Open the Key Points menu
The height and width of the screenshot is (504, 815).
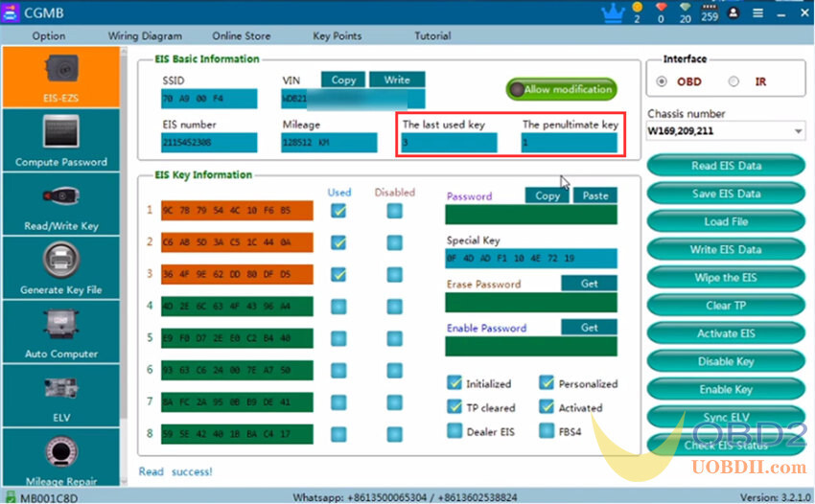coord(337,35)
